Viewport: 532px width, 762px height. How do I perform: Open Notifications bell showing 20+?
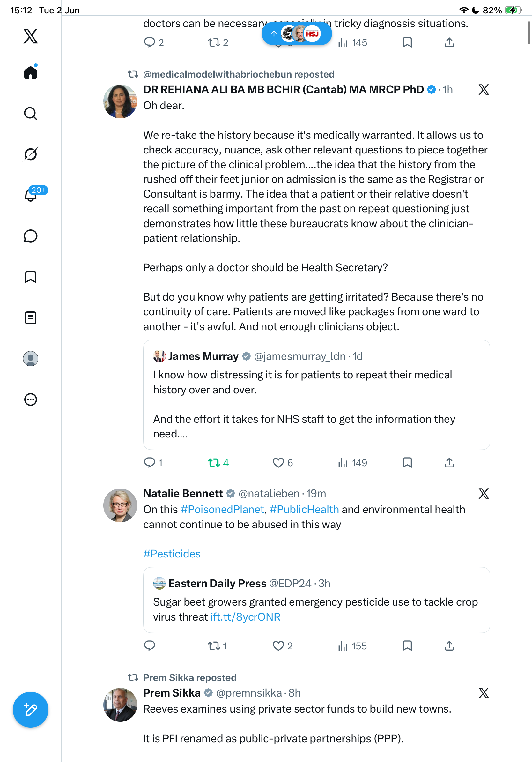(31, 195)
